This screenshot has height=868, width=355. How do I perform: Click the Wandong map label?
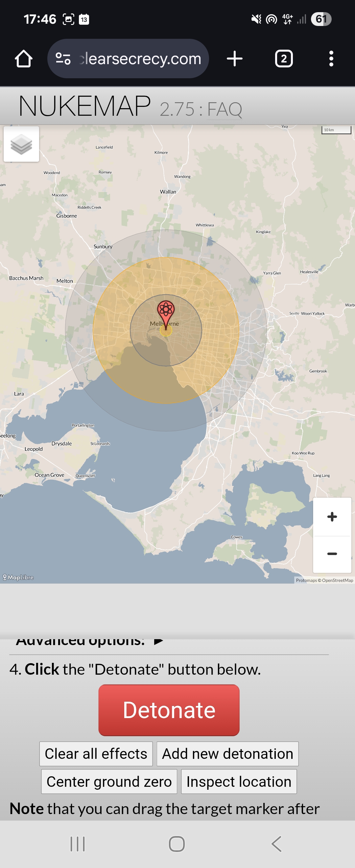[182, 177]
